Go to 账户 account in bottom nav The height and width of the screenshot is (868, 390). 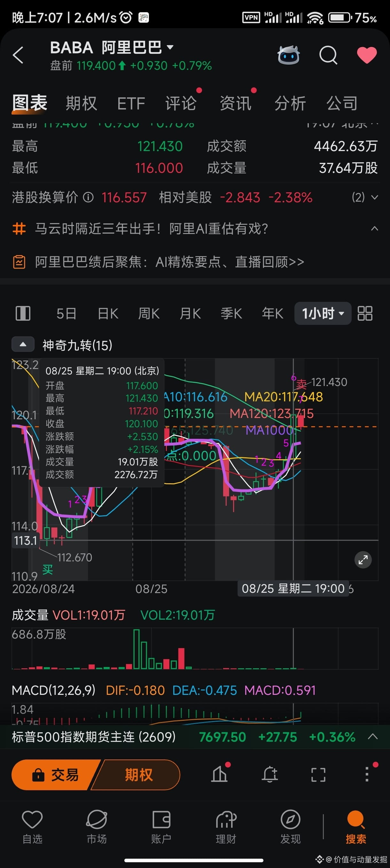coord(161,827)
